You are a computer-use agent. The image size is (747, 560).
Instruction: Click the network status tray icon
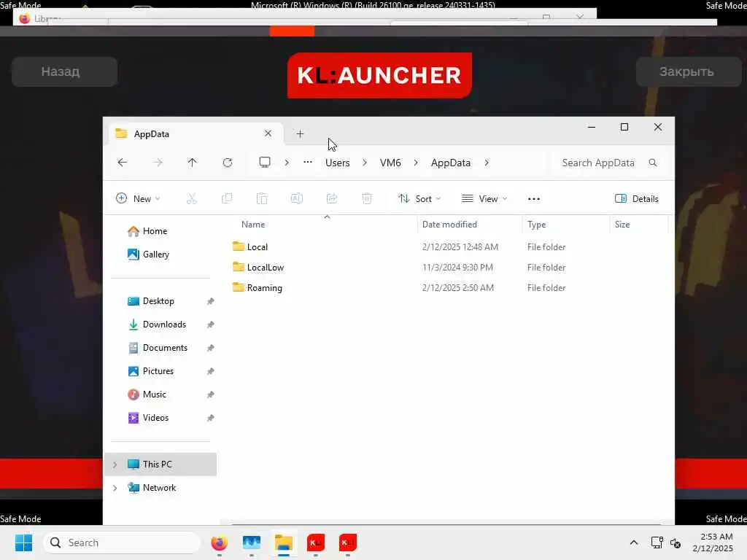tap(657, 542)
